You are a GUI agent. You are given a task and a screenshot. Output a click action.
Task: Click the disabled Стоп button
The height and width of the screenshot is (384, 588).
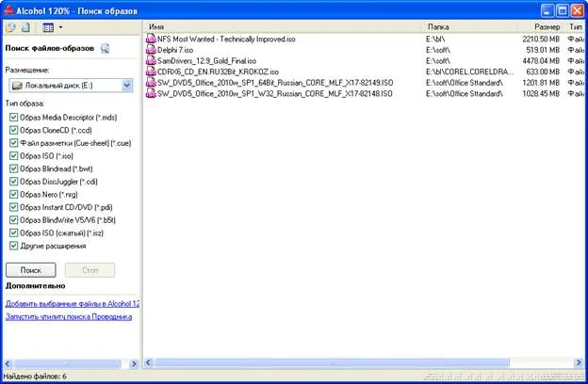90,270
